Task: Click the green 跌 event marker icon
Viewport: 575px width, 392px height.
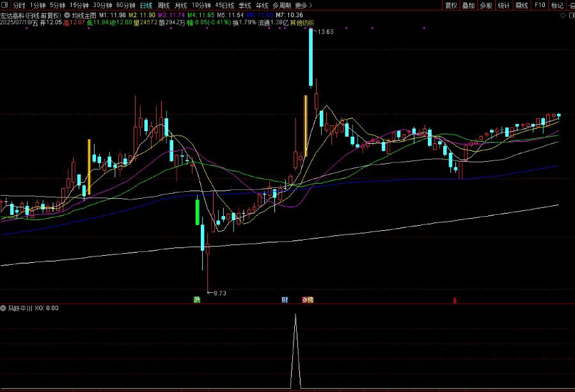Action: pyautogui.click(x=197, y=299)
